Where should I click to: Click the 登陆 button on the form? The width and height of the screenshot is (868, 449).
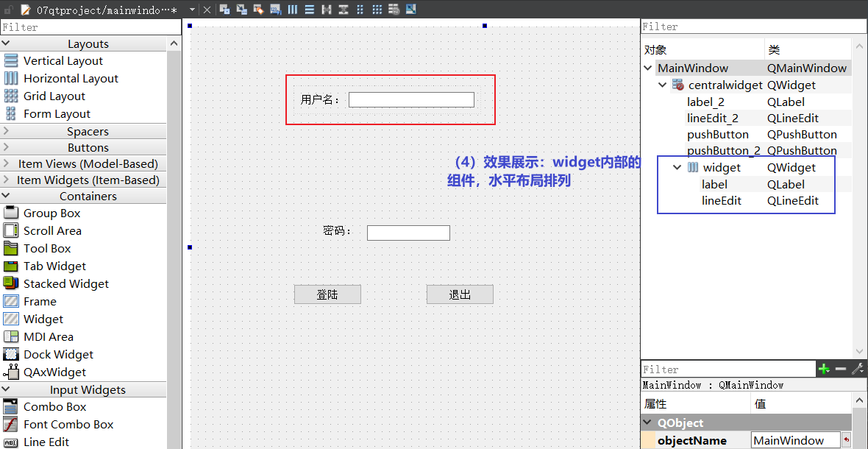point(327,294)
